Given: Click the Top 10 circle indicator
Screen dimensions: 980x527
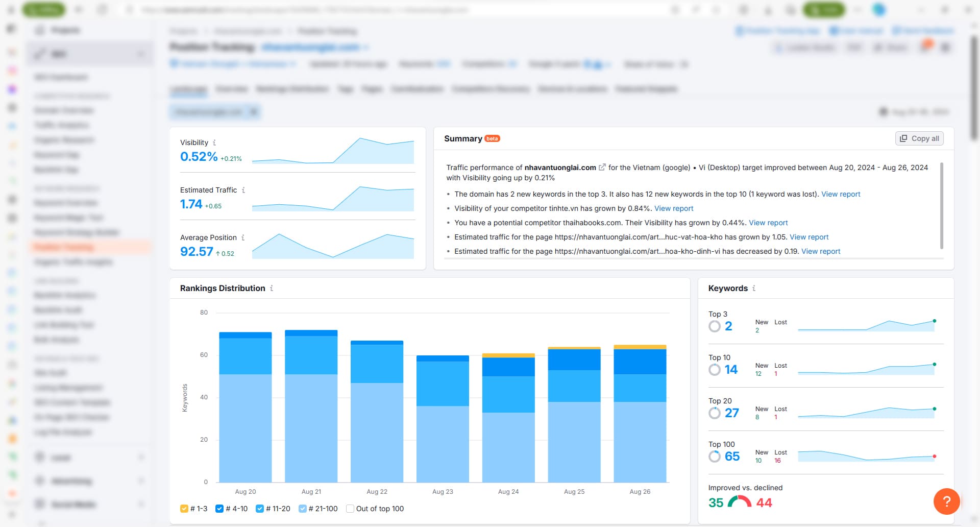Looking at the screenshot, I should click(715, 370).
